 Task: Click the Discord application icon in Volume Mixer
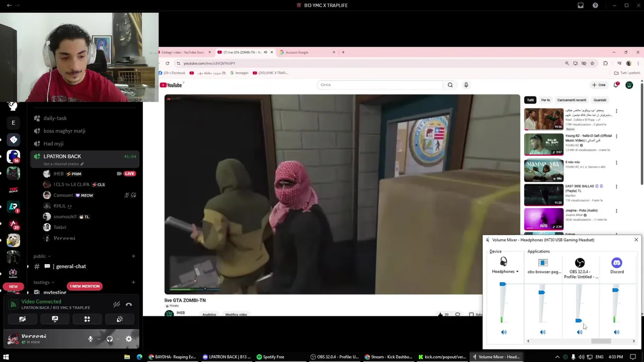click(x=617, y=262)
